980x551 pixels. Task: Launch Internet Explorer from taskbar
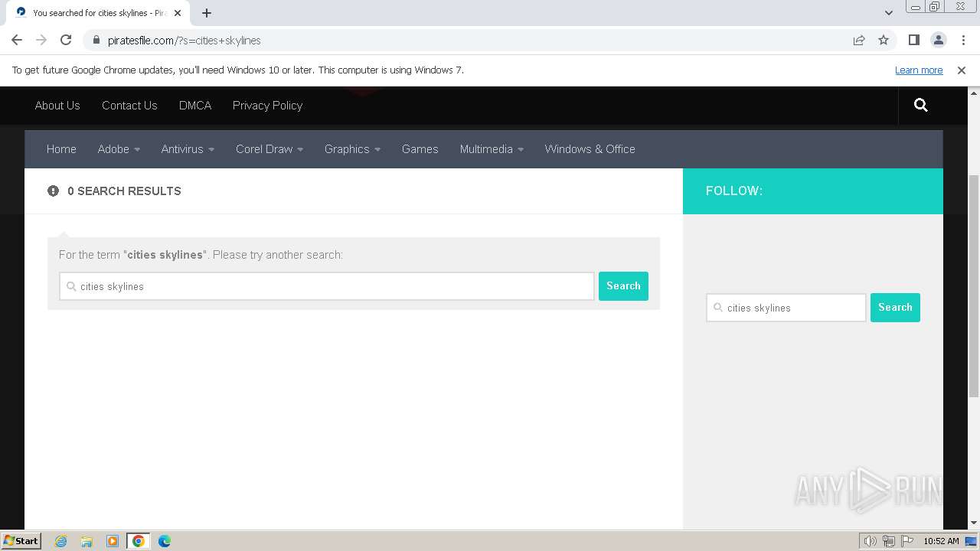[x=60, y=541]
